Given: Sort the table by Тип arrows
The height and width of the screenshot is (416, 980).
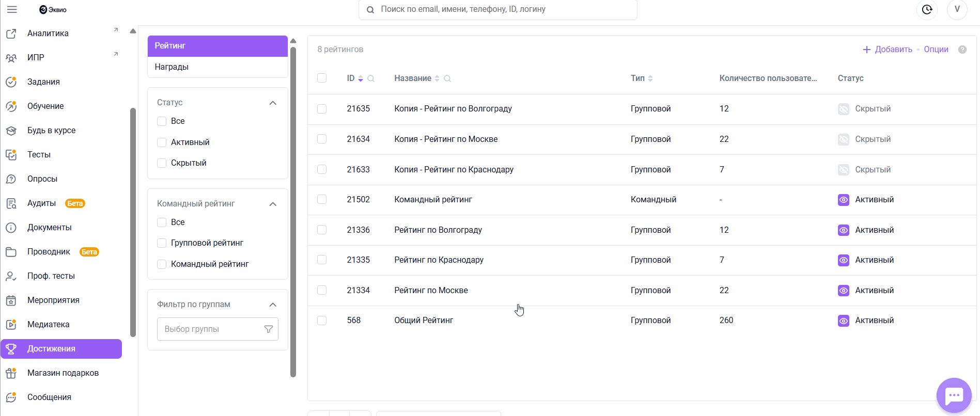Looking at the screenshot, I should pos(650,78).
